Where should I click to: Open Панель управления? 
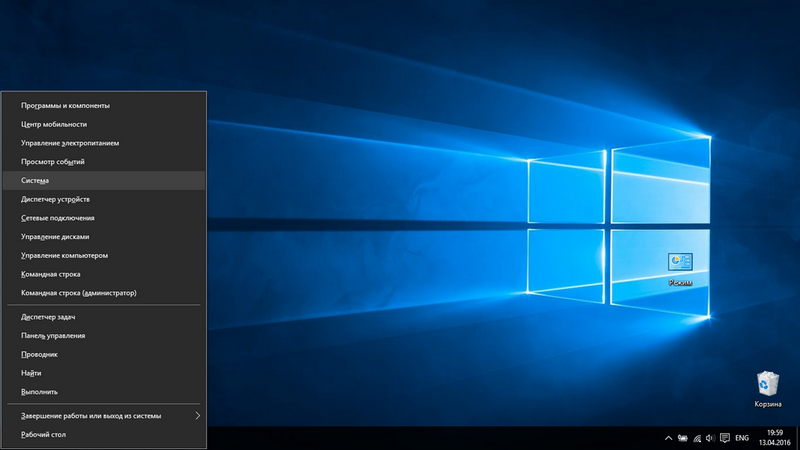click(104, 336)
